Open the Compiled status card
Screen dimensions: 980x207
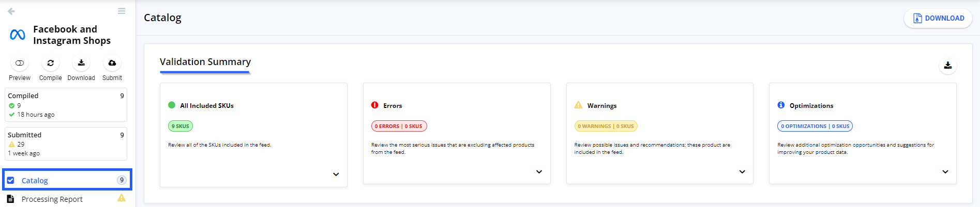point(66,105)
